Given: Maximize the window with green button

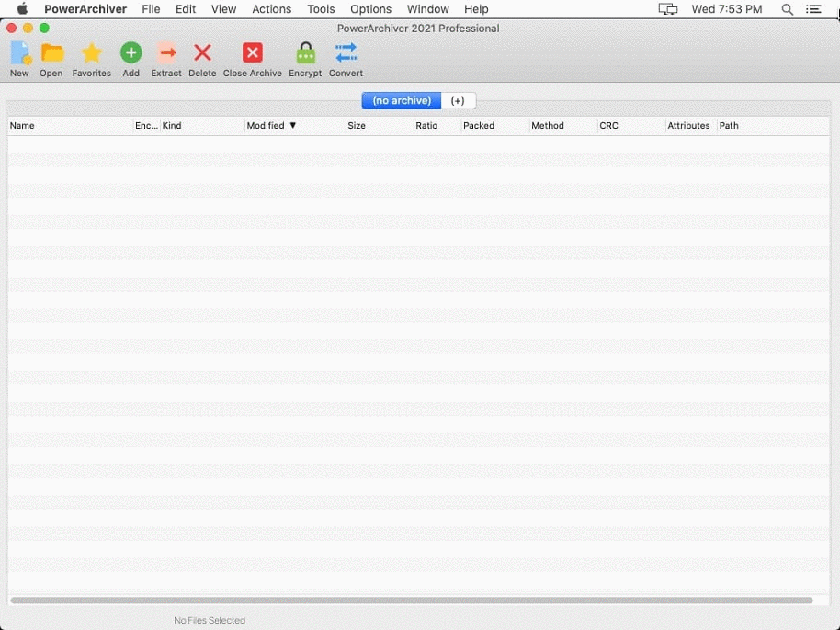Looking at the screenshot, I should point(44,28).
